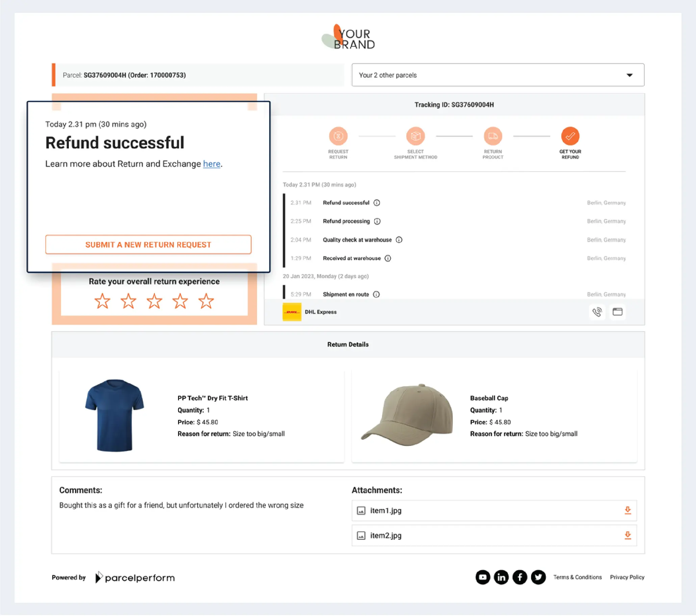Open Terms & Conditions link
The width and height of the screenshot is (696, 616).
(577, 577)
